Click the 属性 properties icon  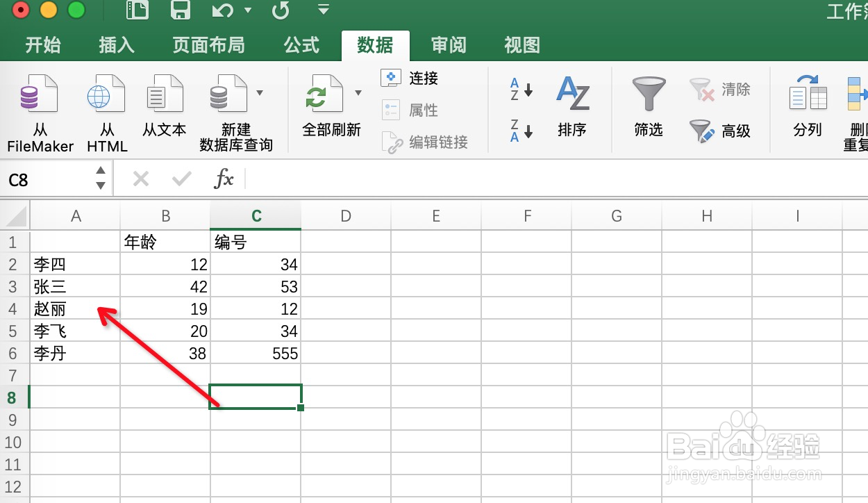(x=410, y=110)
